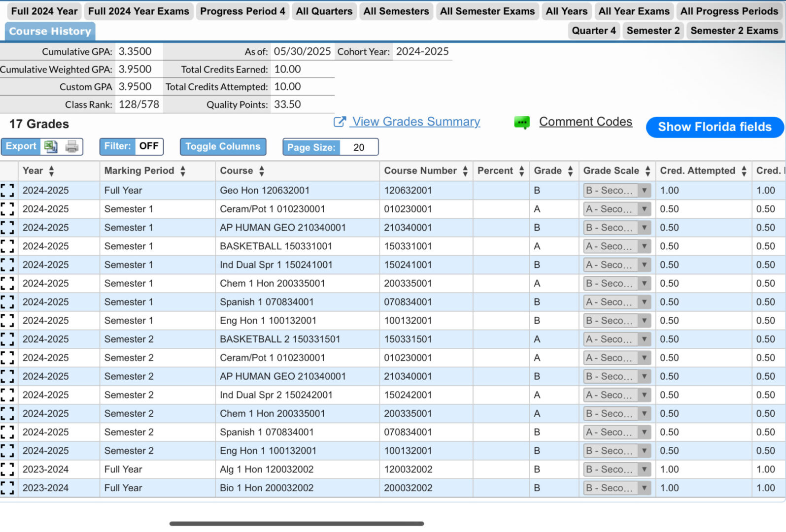Click the Page Size input field
Image resolution: width=786 pixels, height=532 pixels.
(359, 147)
